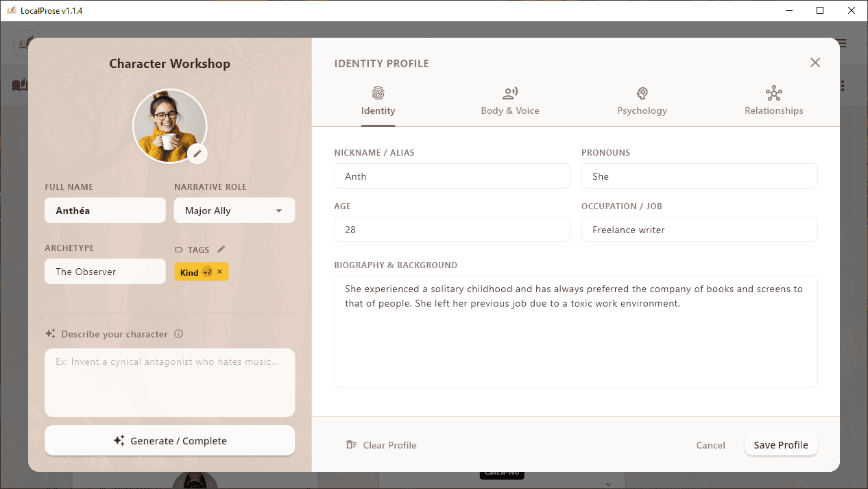Click the pencil icon on the avatar photo
This screenshot has width=868, height=489.
pos(197,153)
